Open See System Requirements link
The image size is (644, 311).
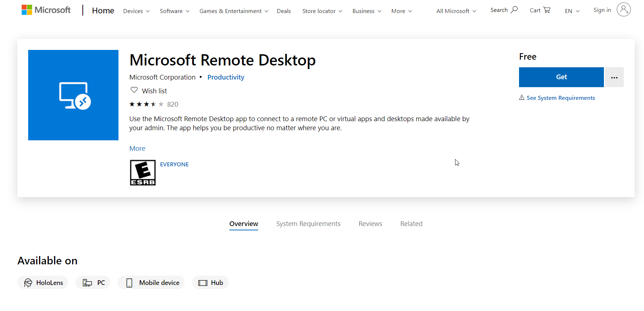pyautogui.click(x=561, y=98)
